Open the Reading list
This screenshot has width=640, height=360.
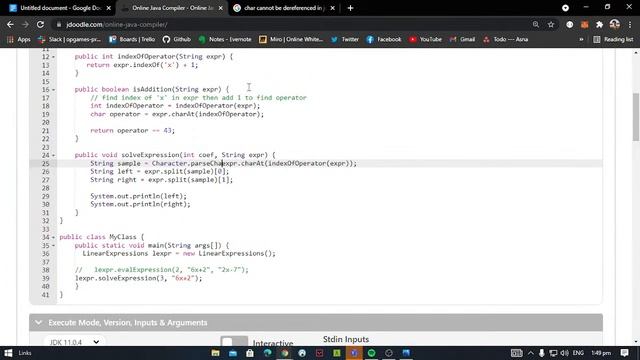(x=613, y=39)
